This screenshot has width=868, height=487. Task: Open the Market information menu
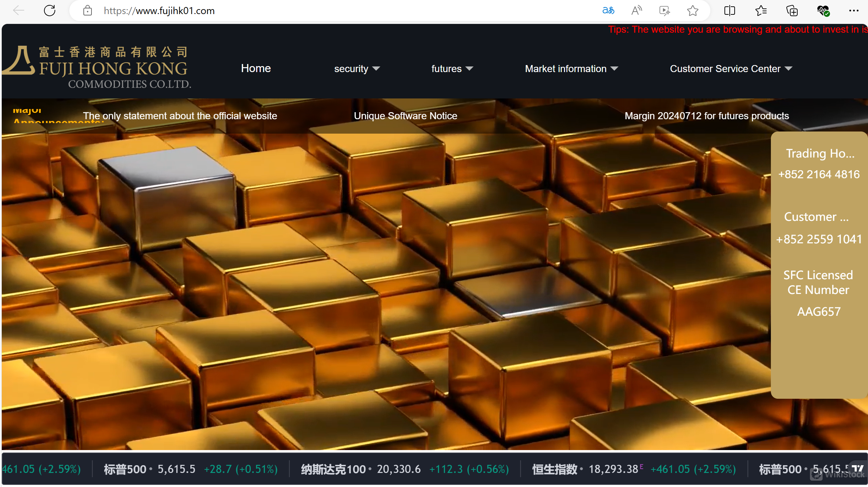coord(571,69)
